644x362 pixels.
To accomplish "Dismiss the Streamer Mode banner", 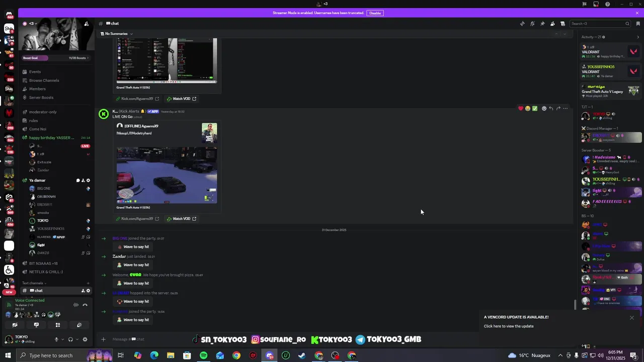I will [637, 13].
